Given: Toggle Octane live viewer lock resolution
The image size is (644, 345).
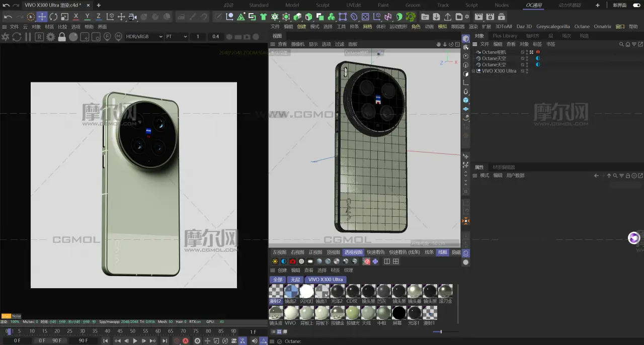Looking at the screenshot, I should click(x=62, y=37).
